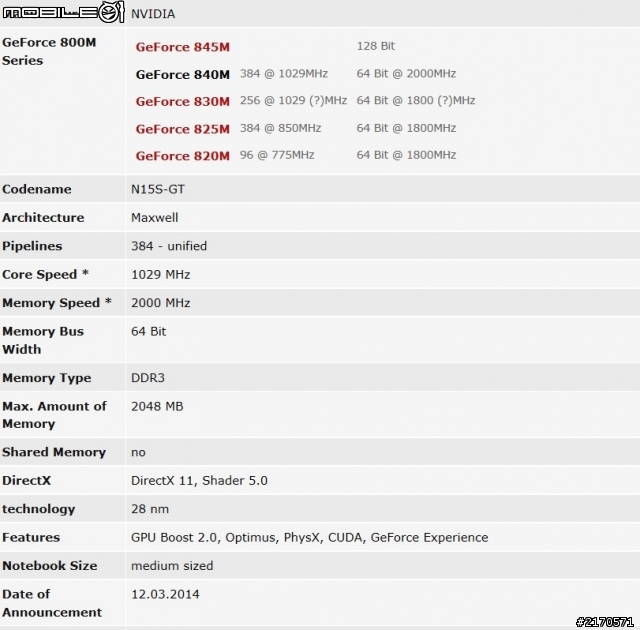Viewport: 640px width, 630px height.
Task: Select 96 @ 775MHz for the 820M
Action: [x=277, y=155]
